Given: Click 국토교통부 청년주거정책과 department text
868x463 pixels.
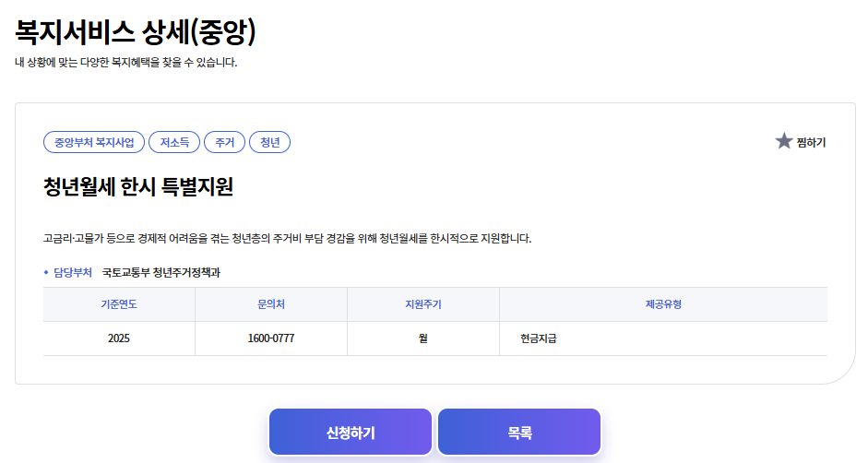Looking at the screenshot, I should click(x=161, y=272).
